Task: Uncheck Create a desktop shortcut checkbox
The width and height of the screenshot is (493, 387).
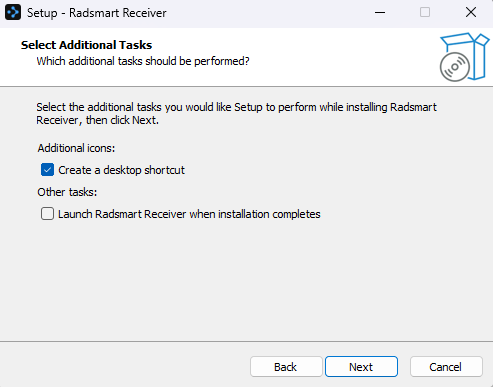Action: coord(47,170)
